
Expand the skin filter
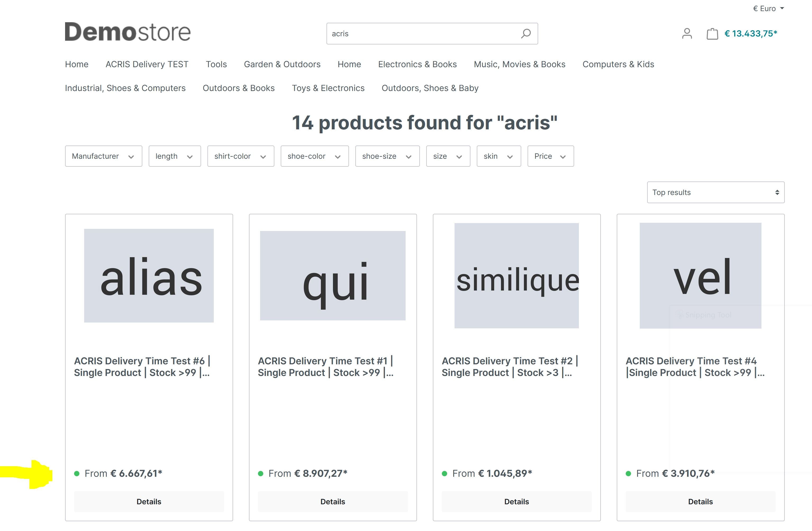click(499, 156)
